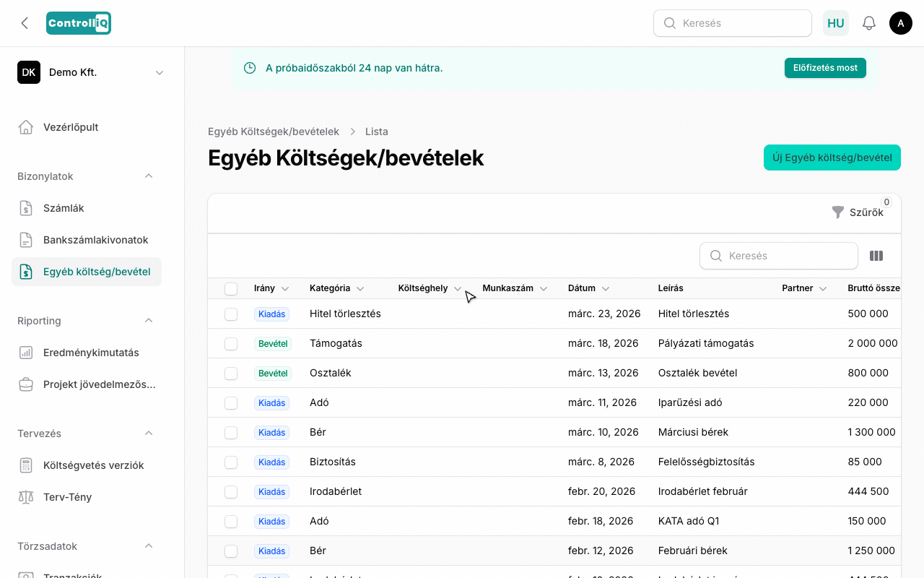Click the Projekt jövedelmezőség briefcase icon

click(x=26, y=384)
